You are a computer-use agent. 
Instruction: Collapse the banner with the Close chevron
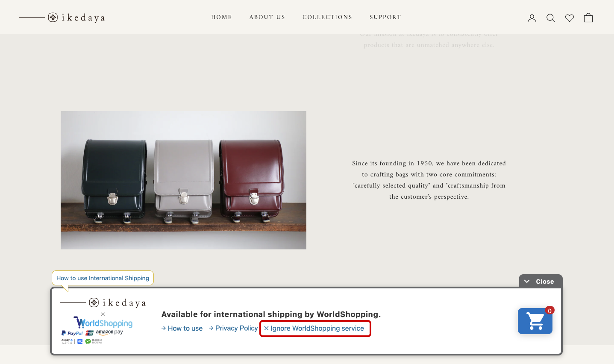(540, 282)
